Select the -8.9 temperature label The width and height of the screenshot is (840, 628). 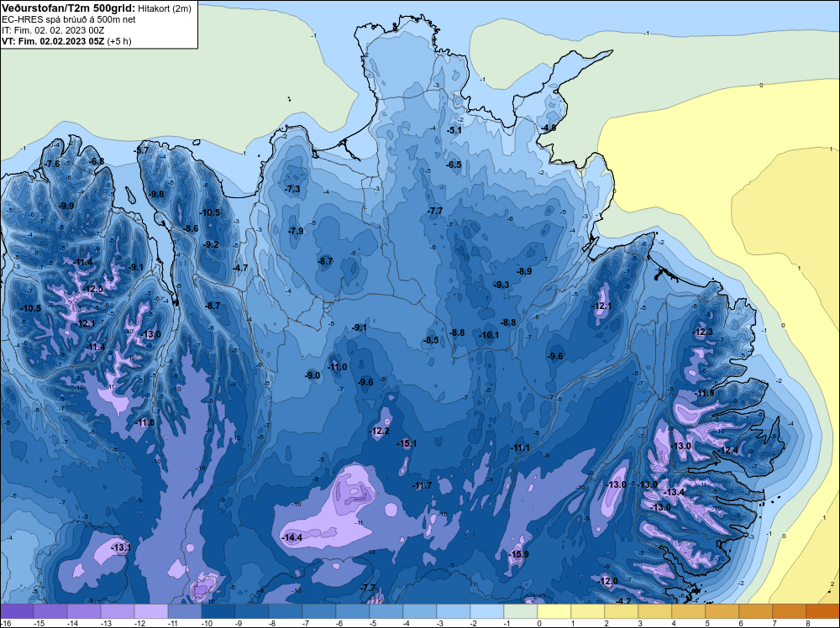[524, 271]
